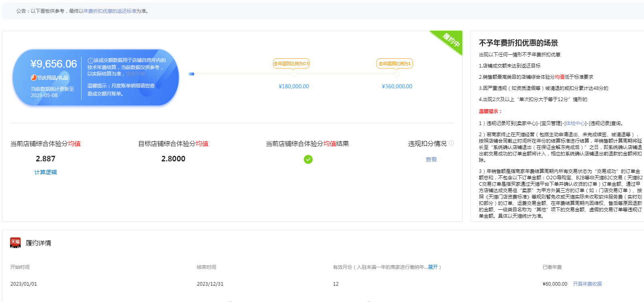Expand the truncated 有效月份 note via 展开
This screenshot has height=302, width=644.
433,267
